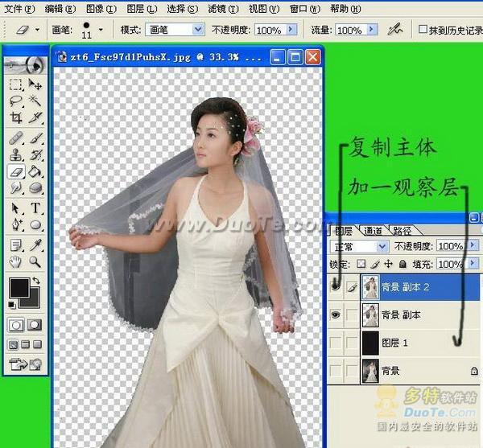Switch to Quick Mask mode
Viewport: 483px width, 448px height.
[35, 325]
